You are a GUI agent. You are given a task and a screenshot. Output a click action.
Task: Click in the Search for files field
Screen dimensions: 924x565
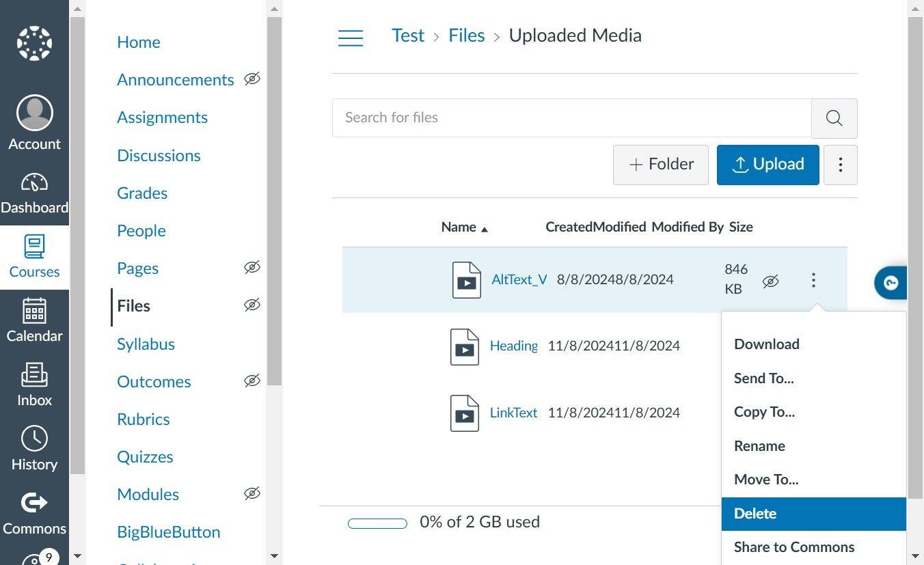tap(571, 118)
